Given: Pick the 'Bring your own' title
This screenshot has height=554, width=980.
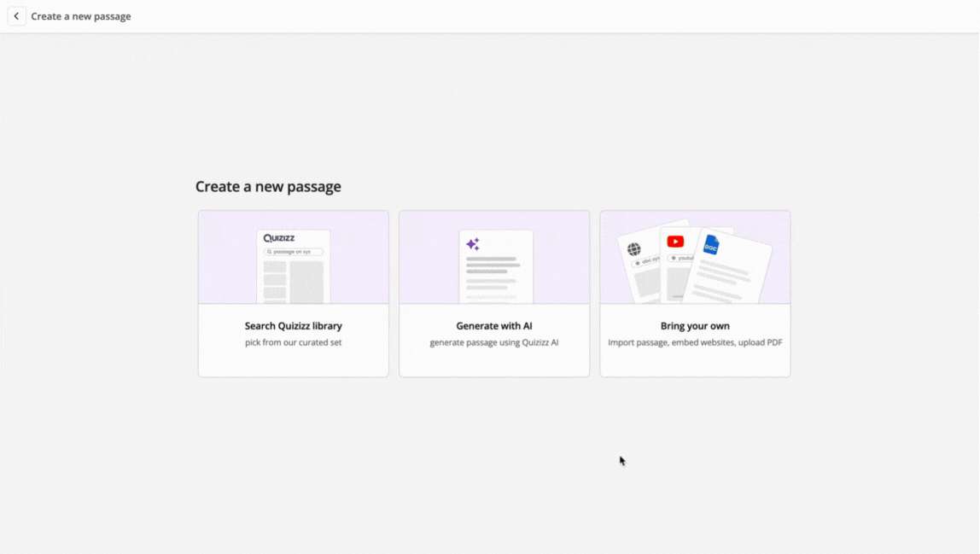Looking at the screenshot, I should tap(695, 326).
